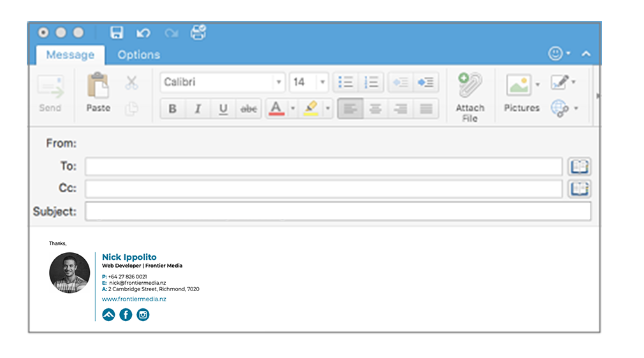The image size is (644, 358).
Task: Click the Save icon in the title bar
Action: tap(117, 32)
